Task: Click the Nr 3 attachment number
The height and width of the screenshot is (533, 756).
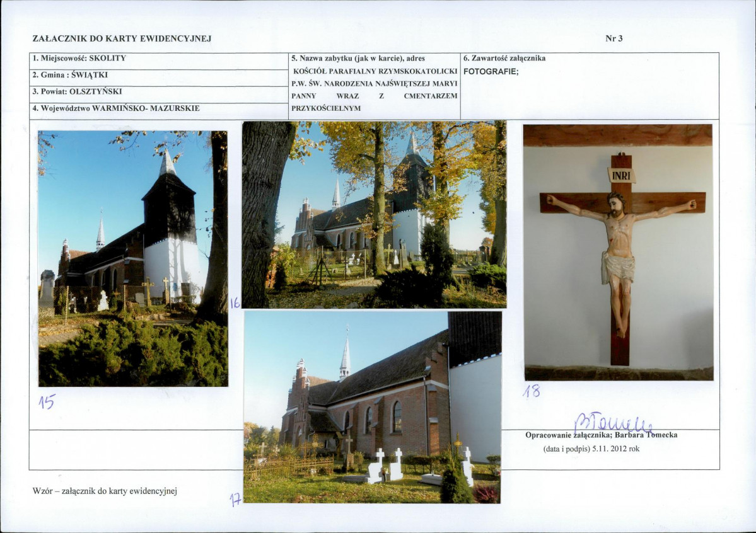Action: tap(614, 38)
